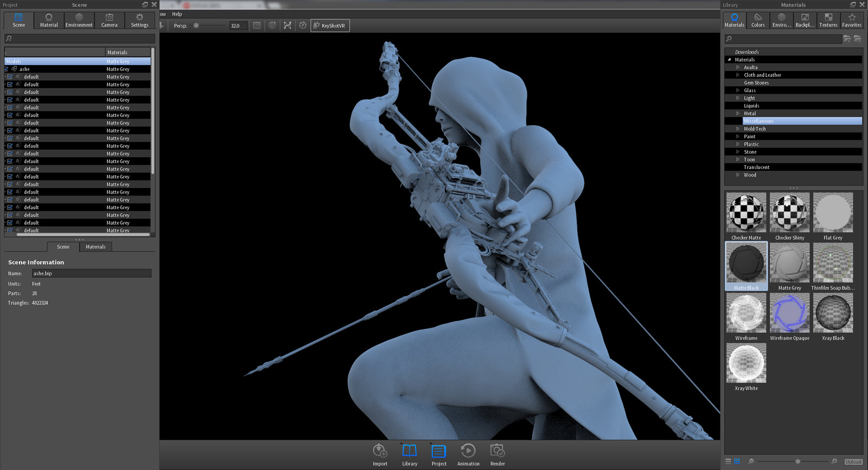Viewport: 868px width, 470px height.
Task: Switch to the Environment tab in the Project panel
Action: 79,21
